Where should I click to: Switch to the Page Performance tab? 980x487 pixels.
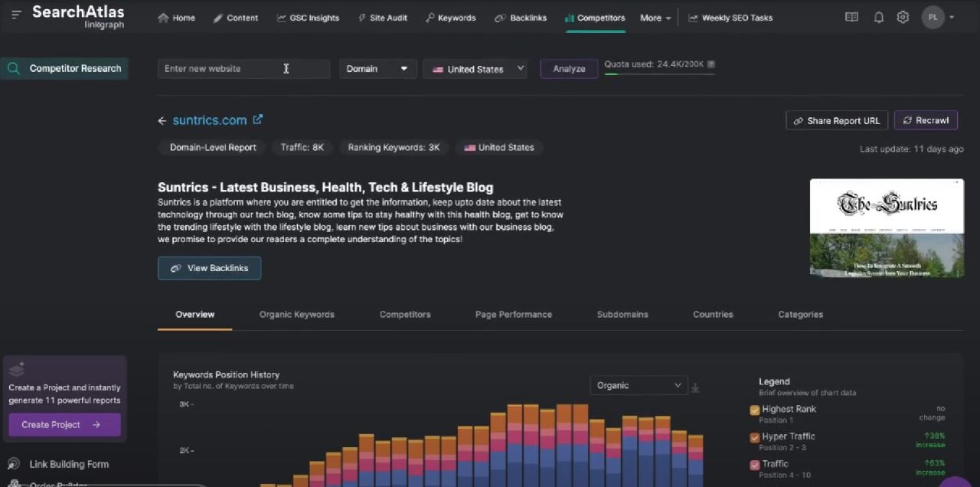pos(513,315)
